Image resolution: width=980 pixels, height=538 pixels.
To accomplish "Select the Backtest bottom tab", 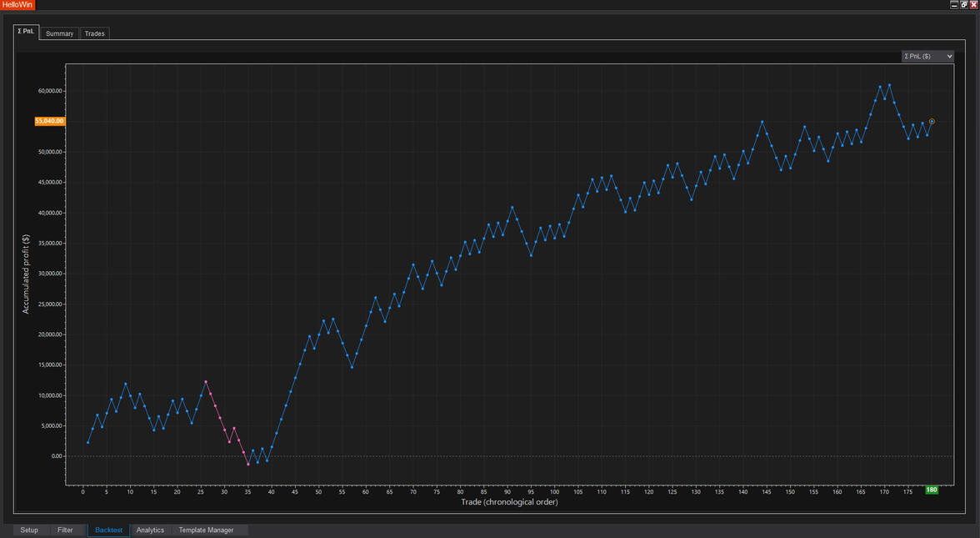I will tap(108, 530).
